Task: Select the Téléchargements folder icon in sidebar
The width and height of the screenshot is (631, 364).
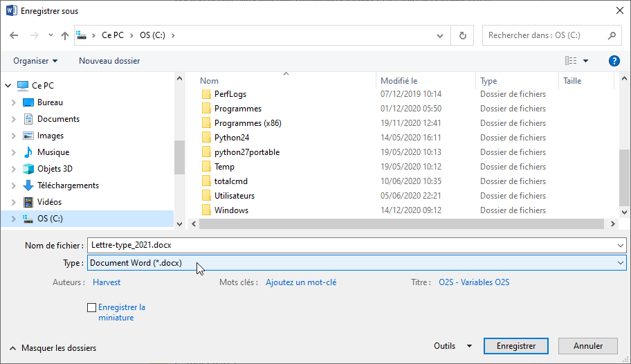Action: tap(28, 185)
